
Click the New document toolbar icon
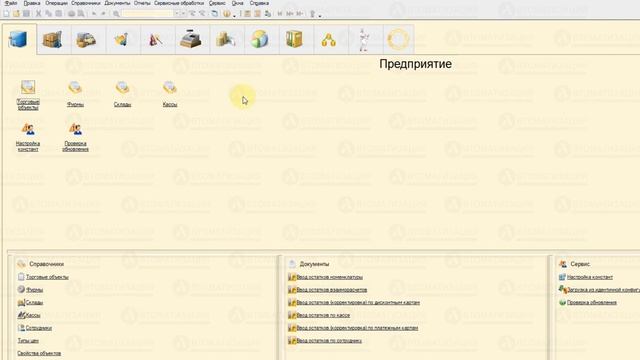[x=6, y=13]
